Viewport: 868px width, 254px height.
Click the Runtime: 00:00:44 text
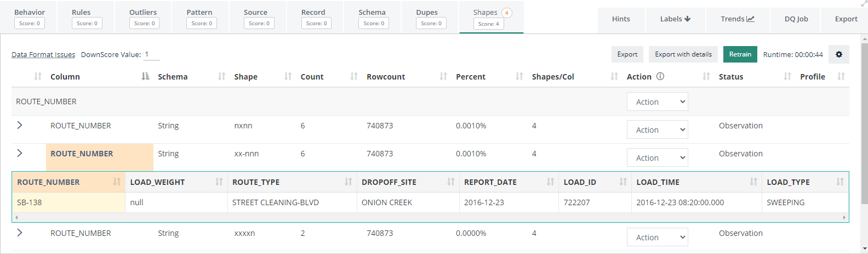[793, 54]
